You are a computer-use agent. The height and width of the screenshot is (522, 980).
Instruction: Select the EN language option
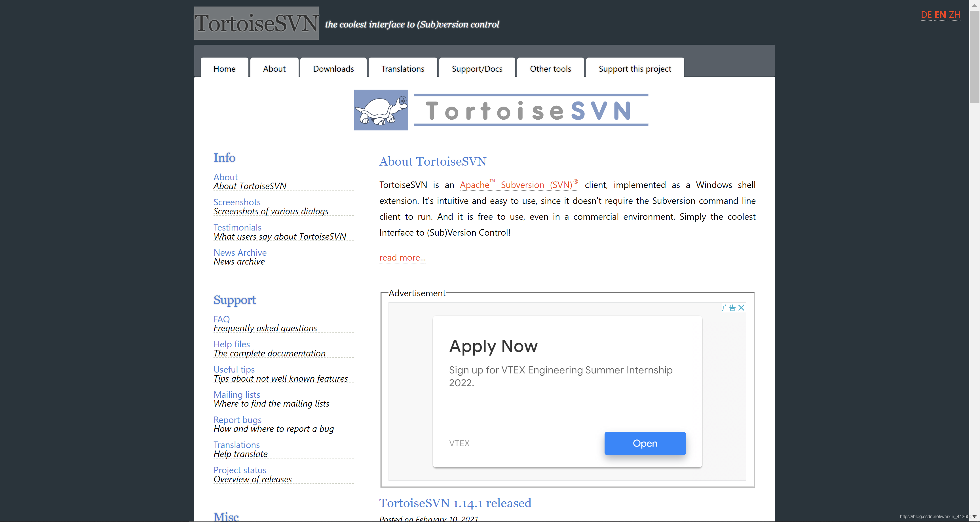click(940, 15)
